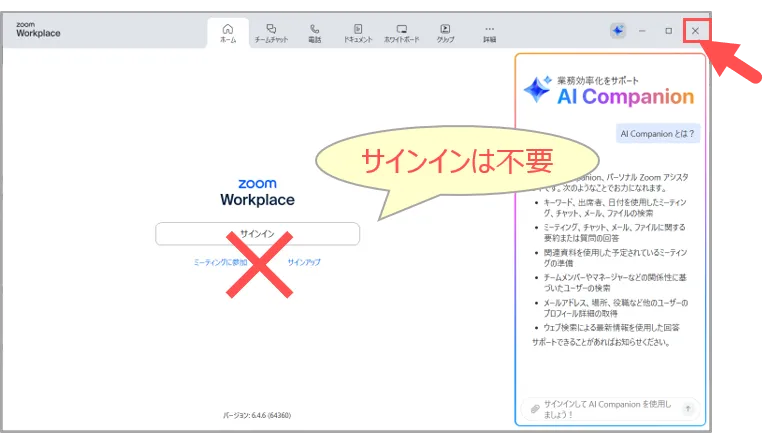
Task: Click the Zoom Workplace logo in title bar
Action: point(38,30)
